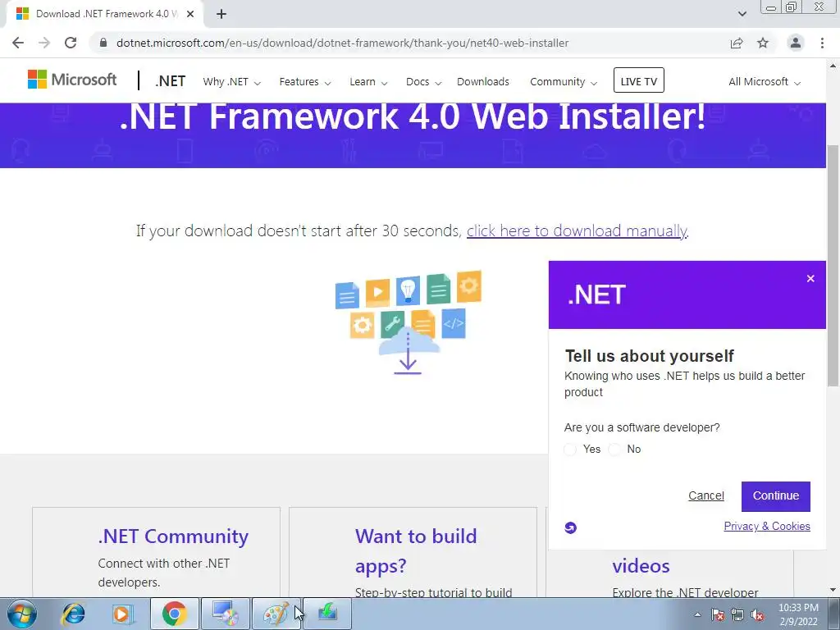
Task: Click Continue in the survey
Action: pyautogui.click(x=776, y=496)
